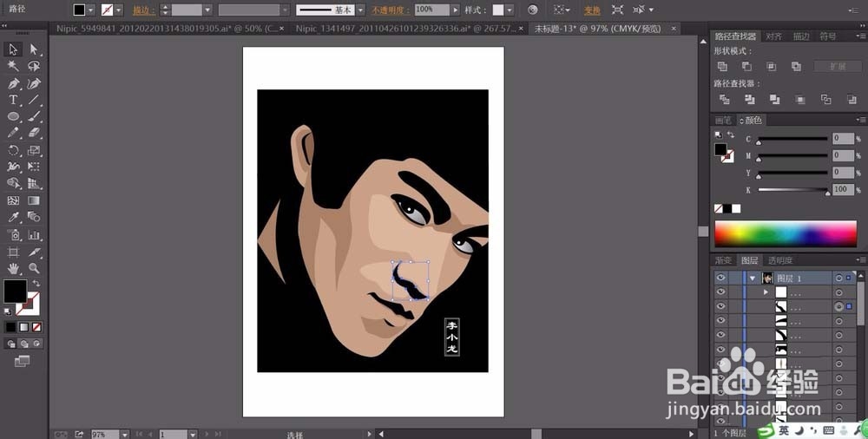
Task: Open the 样式 style dropdown
Action: [510, 10]
